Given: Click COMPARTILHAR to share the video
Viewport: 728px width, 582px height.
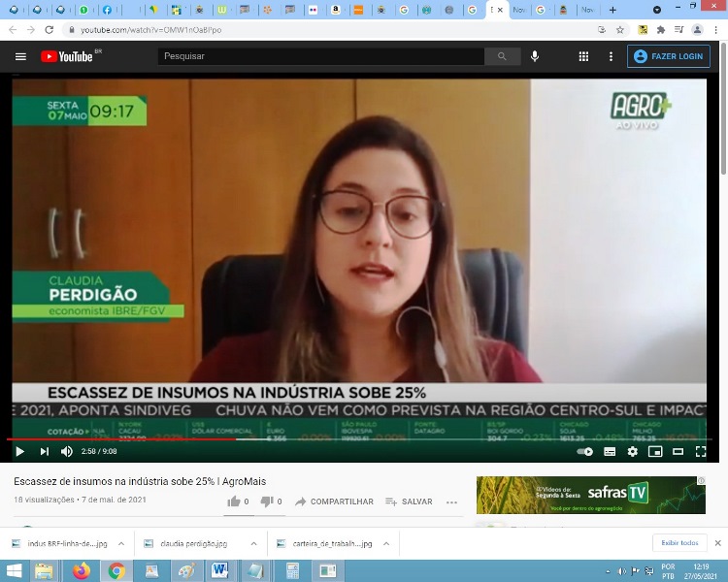Looking at the screenshot, I should [x=334, y=501].
